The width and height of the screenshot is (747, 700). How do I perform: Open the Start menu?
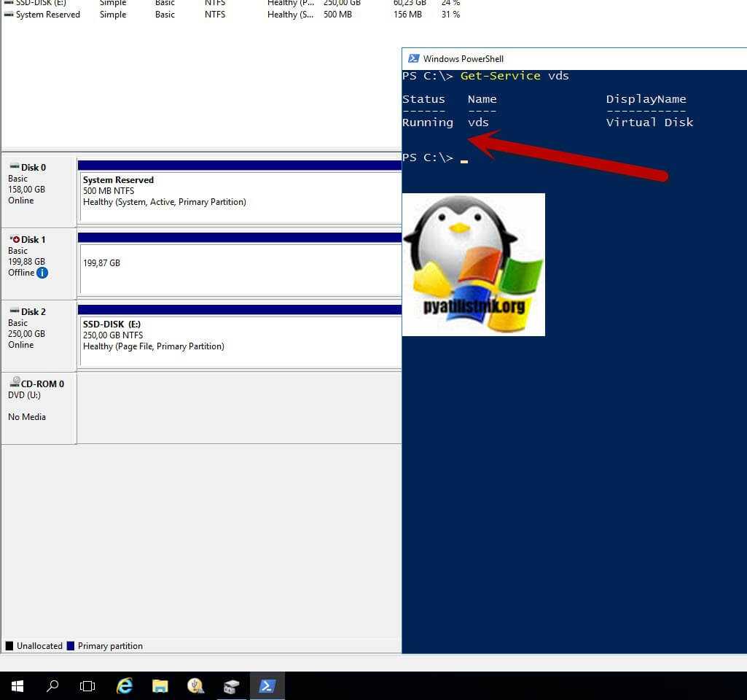pos(16,685)
